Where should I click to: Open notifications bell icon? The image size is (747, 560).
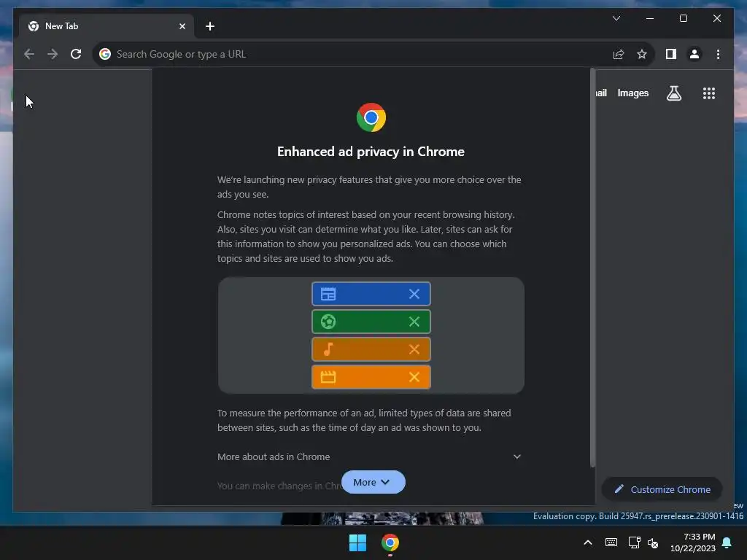pos(727,542)
